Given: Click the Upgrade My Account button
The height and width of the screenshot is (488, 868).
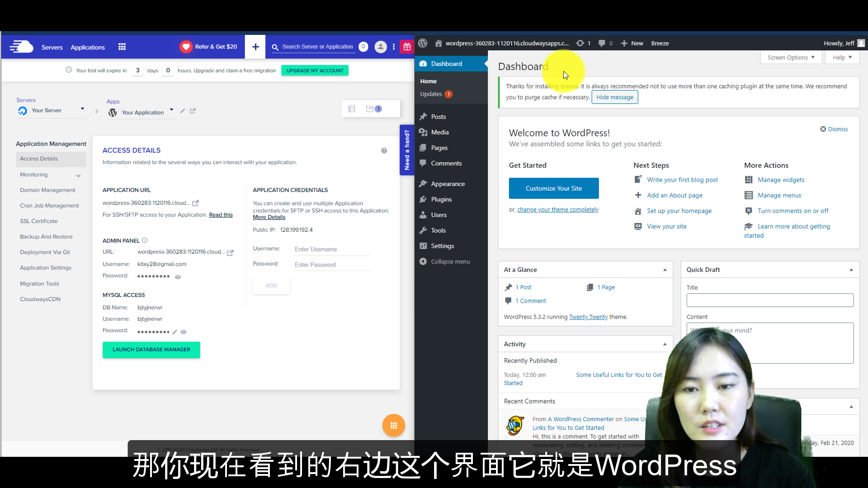Looking at the screenshot, I should pos(315,70).
